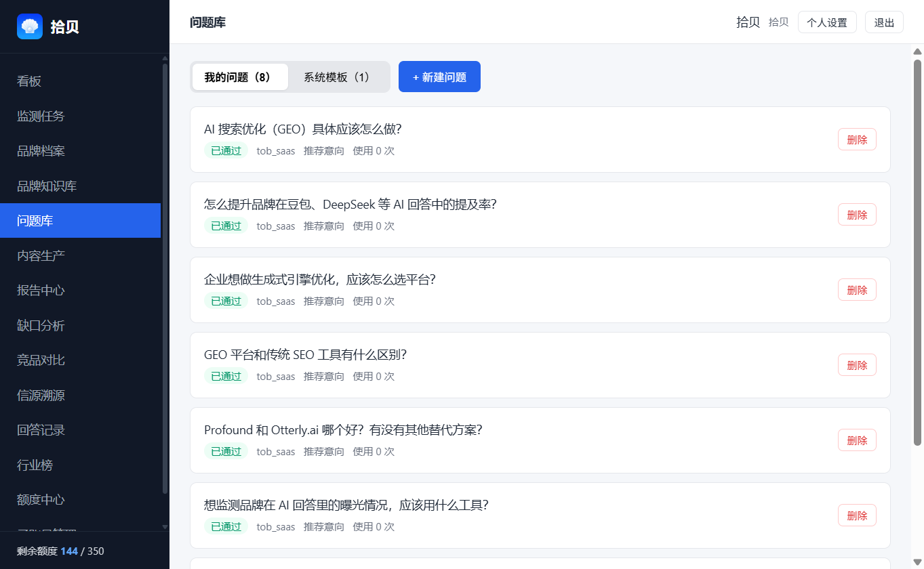The width and height of the screenshot is (924, 569).
Task: Open 额度中心 in the sidebar
Action: (x=80, y=500)
